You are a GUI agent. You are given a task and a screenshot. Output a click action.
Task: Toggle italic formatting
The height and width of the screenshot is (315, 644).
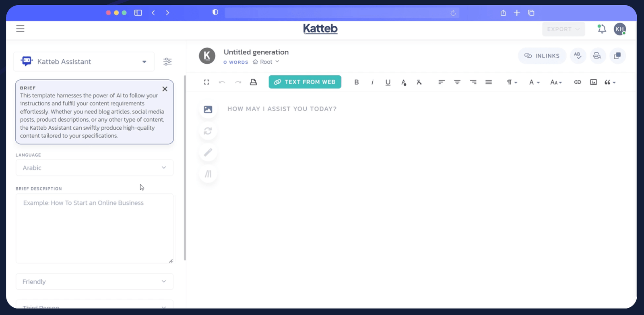[x=372, y=82]
